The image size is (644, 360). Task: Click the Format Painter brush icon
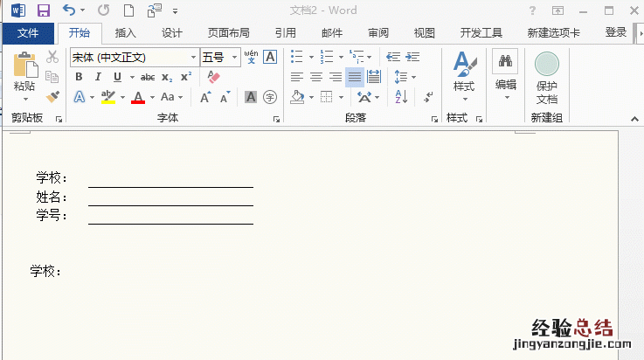click(x=52, y=97)
